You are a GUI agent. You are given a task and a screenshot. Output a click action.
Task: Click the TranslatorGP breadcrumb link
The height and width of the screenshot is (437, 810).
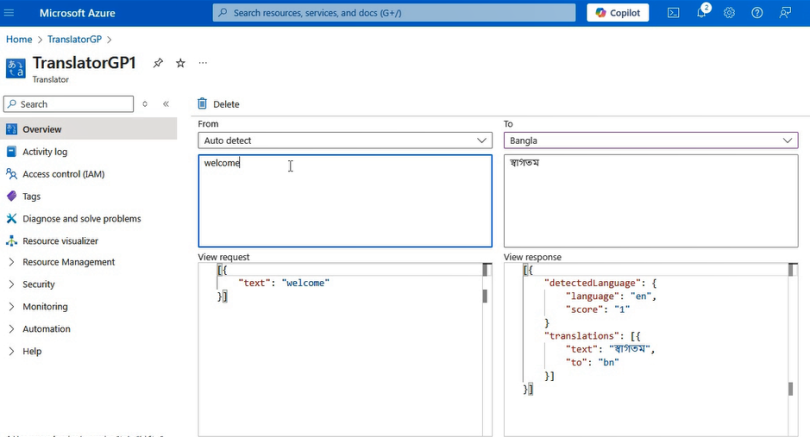(x=74, y=39)
